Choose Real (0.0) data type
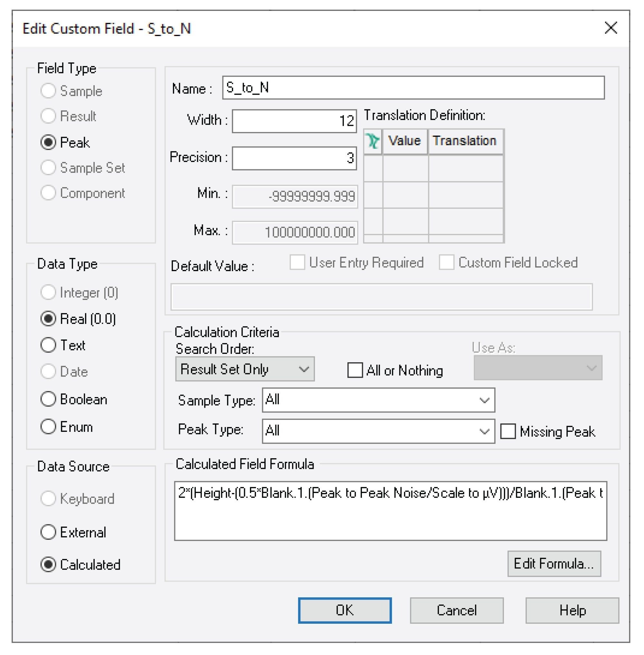This screenshot has height=655, width=644. click(48, 319)
